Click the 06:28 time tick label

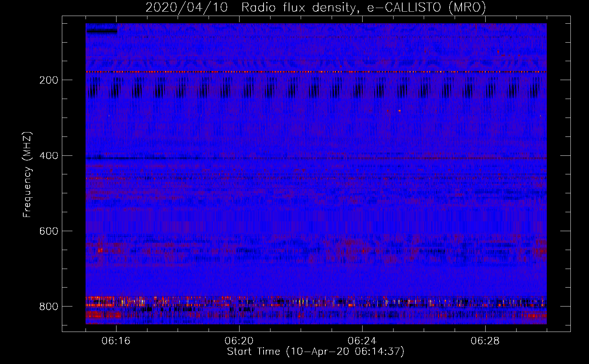coord(485,341)
